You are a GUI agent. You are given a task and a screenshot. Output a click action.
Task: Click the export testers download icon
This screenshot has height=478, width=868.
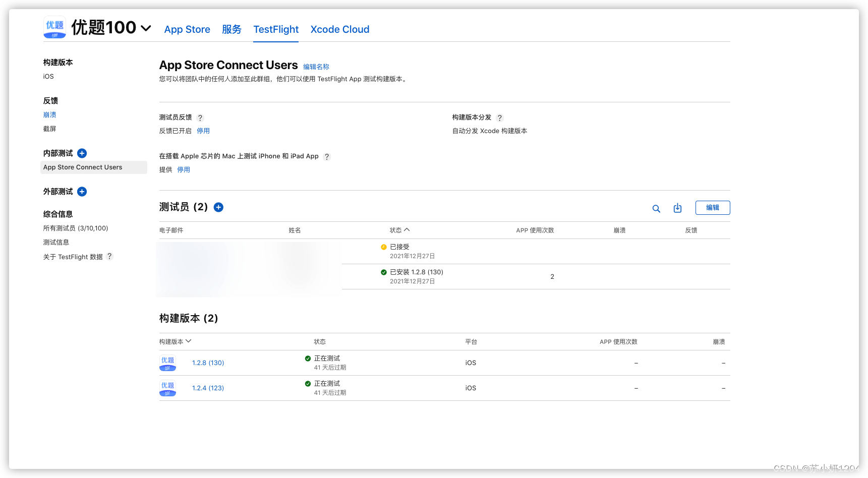click(677, 208)
